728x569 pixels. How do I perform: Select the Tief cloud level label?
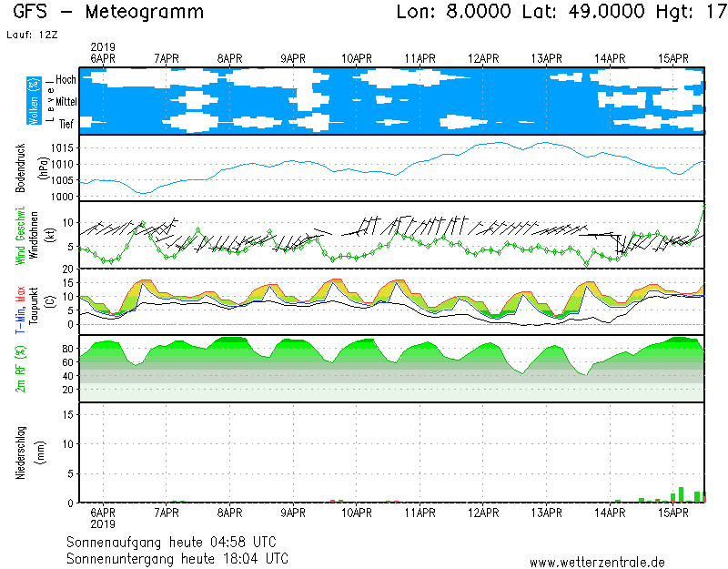[x=66, y=122]
